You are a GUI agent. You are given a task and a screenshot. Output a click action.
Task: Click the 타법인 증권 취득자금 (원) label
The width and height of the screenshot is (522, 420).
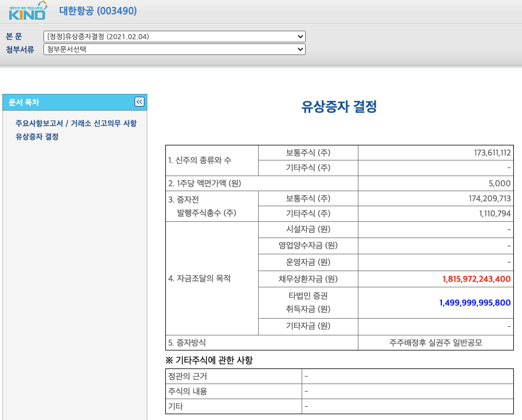click(308, 302)
